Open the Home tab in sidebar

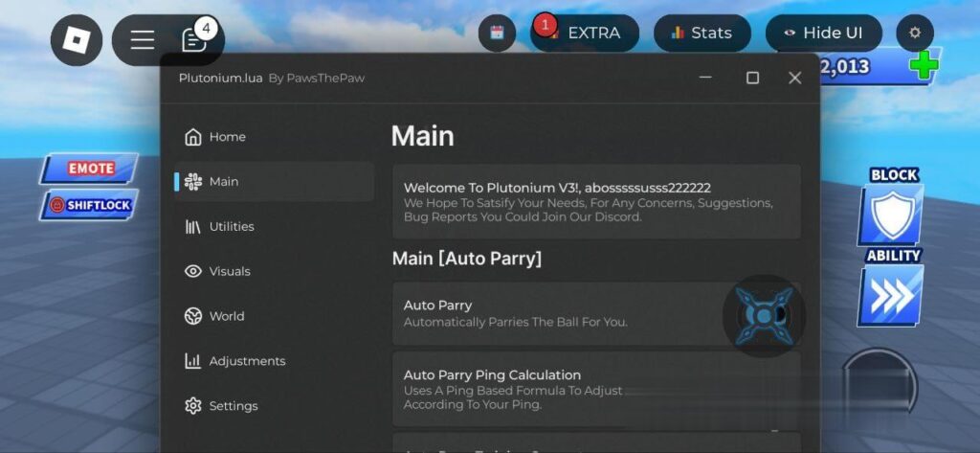[x=228, y=137]
